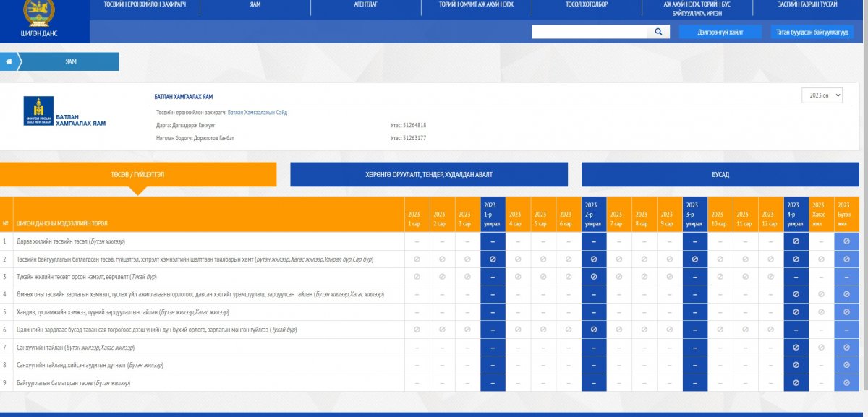
Task: Click row 9 status icon under Бүтэн жил
Action: pos(846,382)
